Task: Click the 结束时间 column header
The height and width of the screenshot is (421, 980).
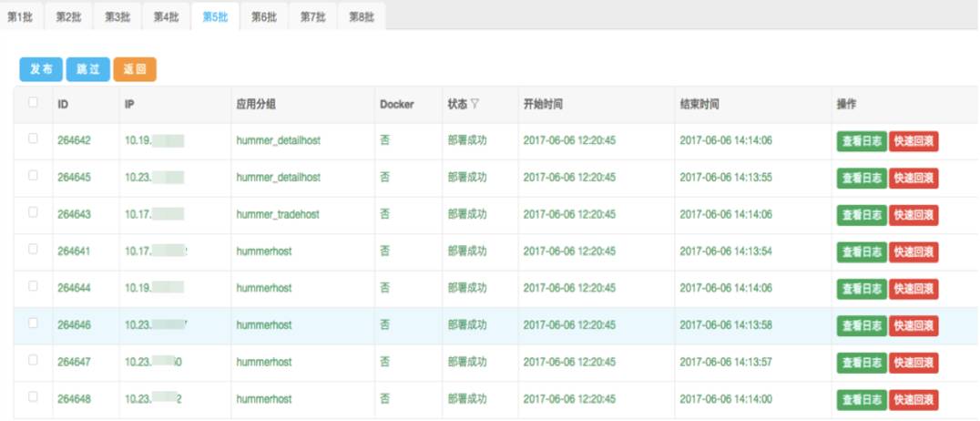Action: tap(699, 105)
